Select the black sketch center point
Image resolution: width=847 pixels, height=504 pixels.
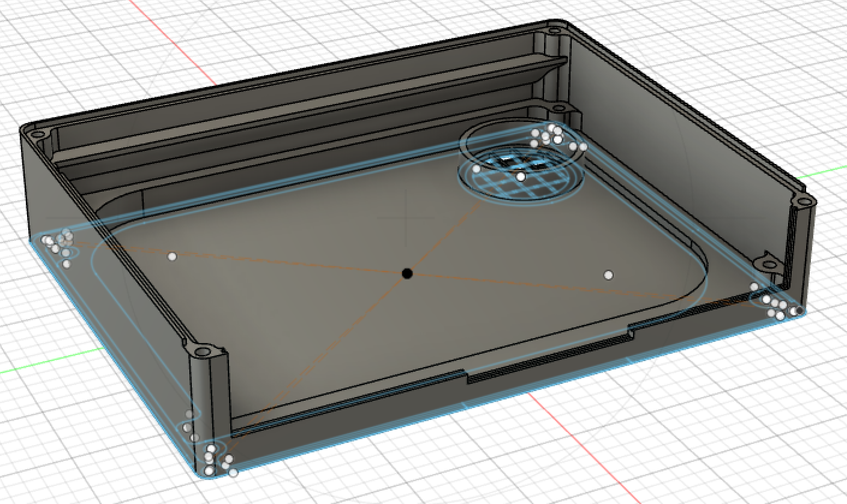point(408,273)
